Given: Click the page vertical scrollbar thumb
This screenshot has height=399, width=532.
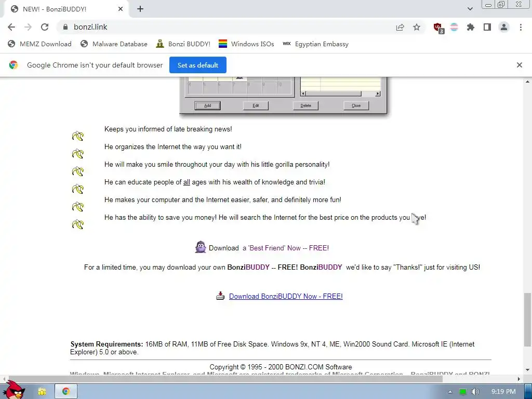Looking at the screenshot, I should pos(527,320).
